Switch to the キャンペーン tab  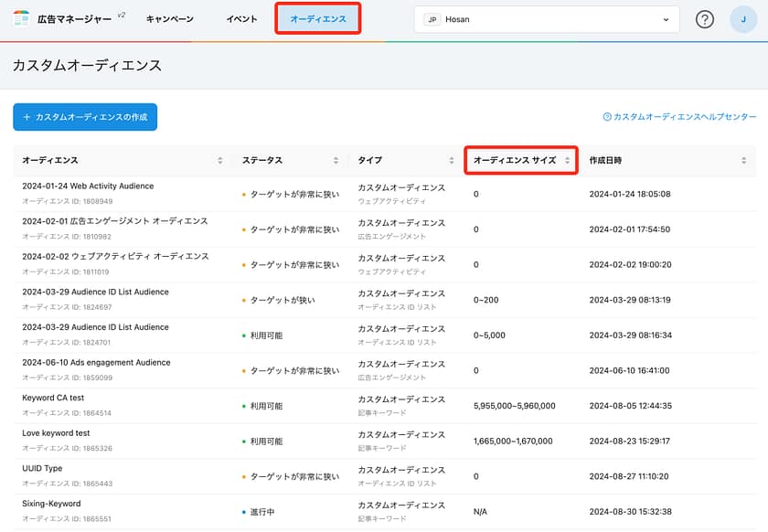pyautogui.click(x=170, y=19)
